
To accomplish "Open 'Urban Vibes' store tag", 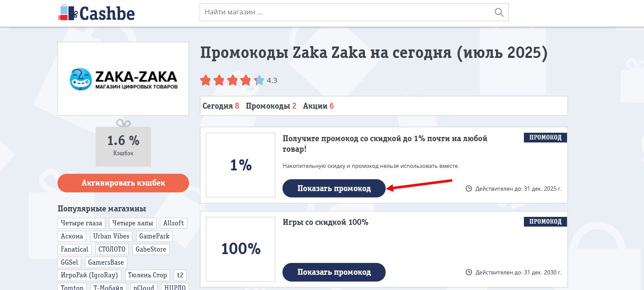I will pyautogui.click(x=111, y=236).
